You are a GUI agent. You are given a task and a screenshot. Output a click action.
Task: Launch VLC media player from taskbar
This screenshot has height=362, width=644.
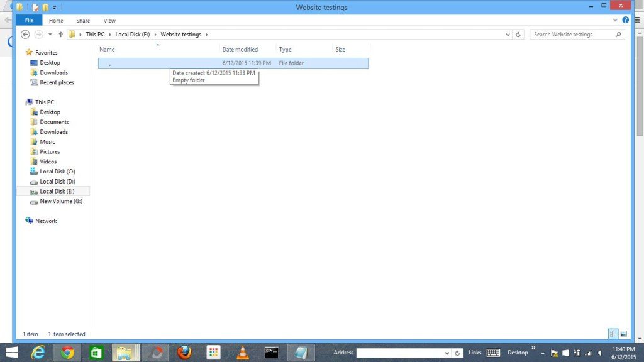click(x=242, y=353)
